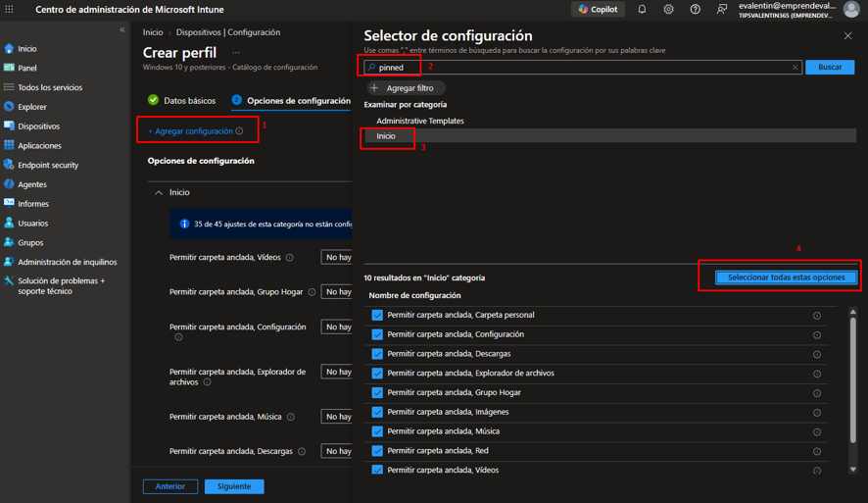
Task: Open the app launcher waffle icon
Action: pos(10,10)
